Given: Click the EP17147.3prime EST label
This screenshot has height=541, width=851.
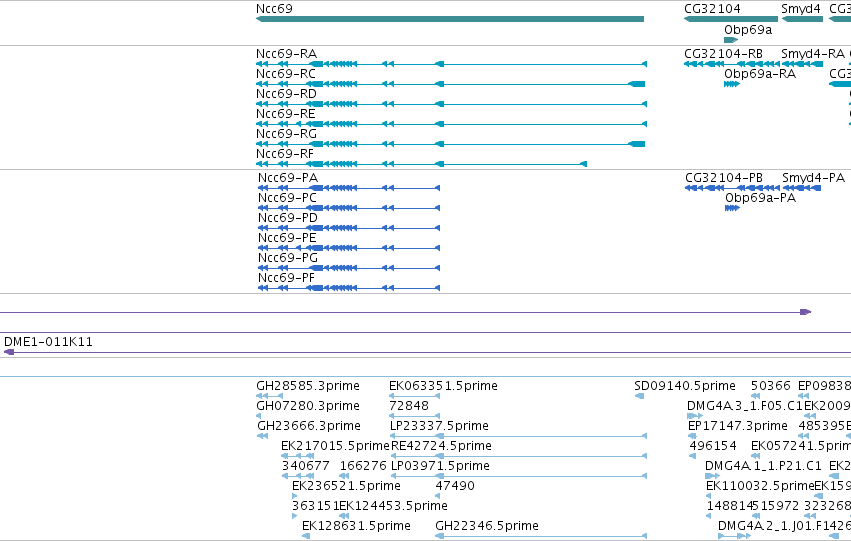Looking at the screenshot, I should (x=738, y=426).
